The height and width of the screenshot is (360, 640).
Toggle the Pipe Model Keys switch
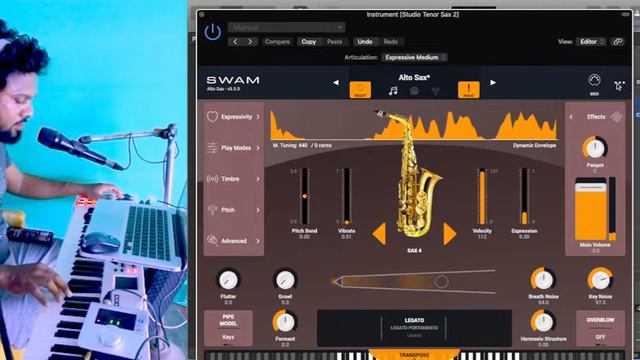[228, 328]
